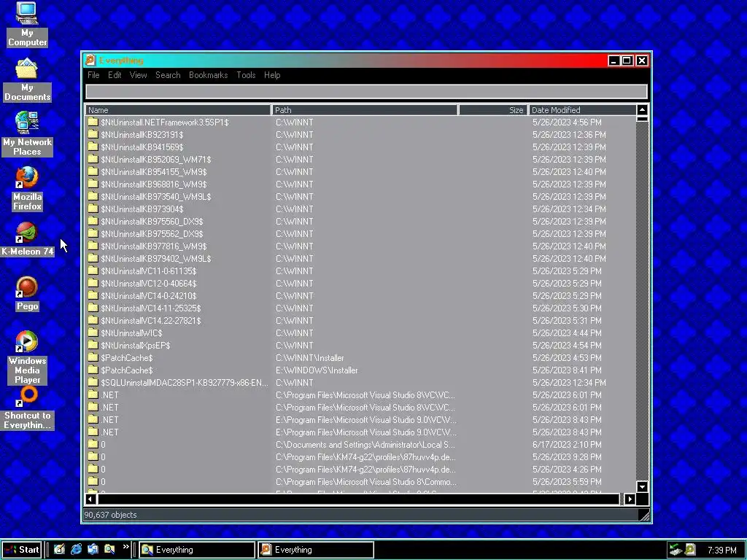
Task: Click folder icon of $PatchCache$ in E:\WINDOWS\Installer
Action: pyautogui.click(x=93, y=370)
